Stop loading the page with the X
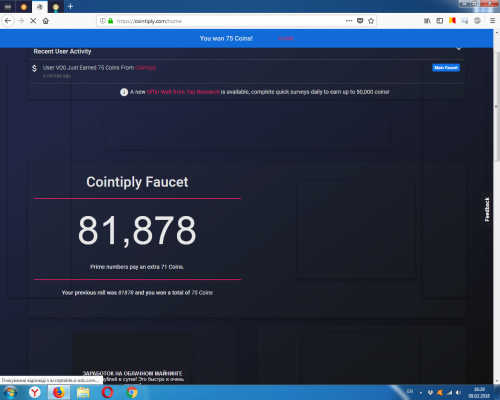The width and height of the screenshot is (500, 400). pos(33,21)
